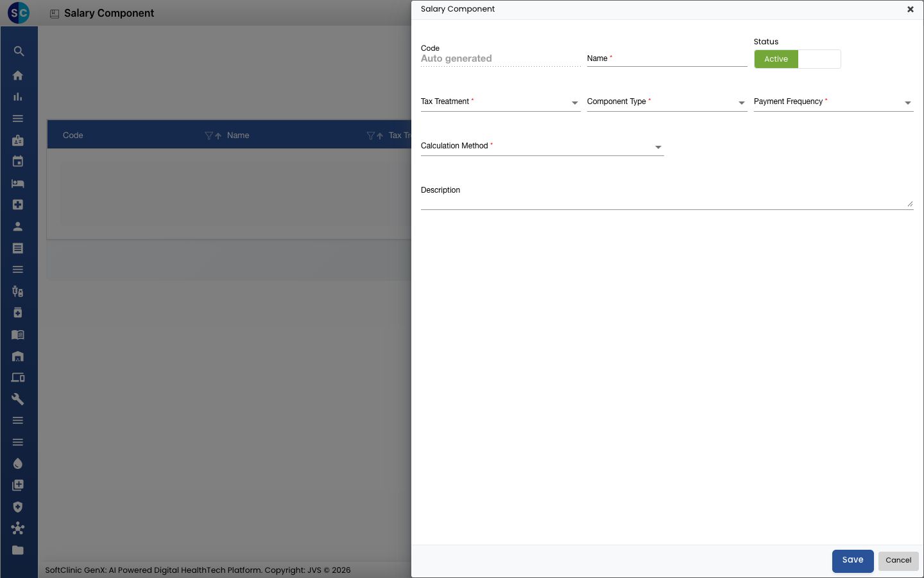Image resolution: width=924 pixels, height=578 pixels.
Task: Open the folder icon in the sidebar
Action: point(18,550)
